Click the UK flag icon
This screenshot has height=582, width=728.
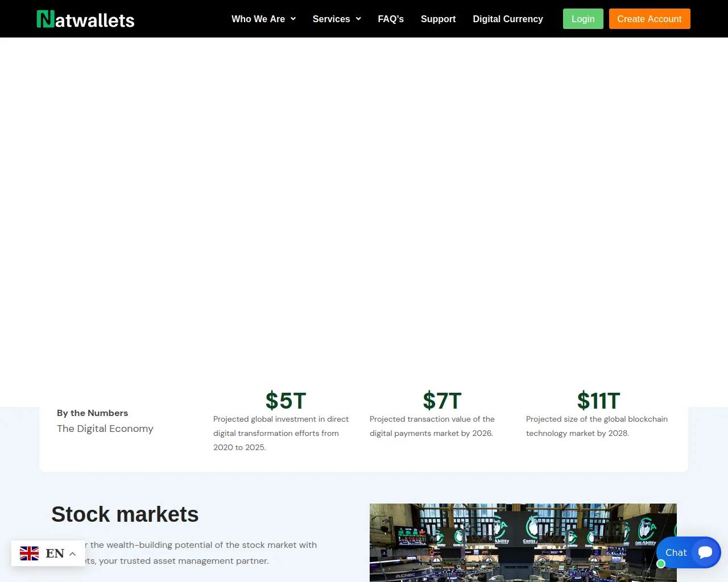[x=29, y=554]
